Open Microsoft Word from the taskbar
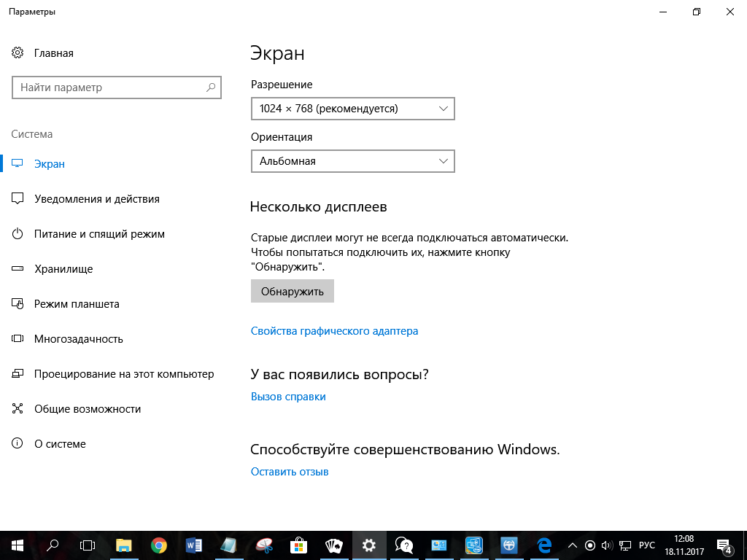Image resolution: width=747 pixels, height=560 pixels. [194, 545]
